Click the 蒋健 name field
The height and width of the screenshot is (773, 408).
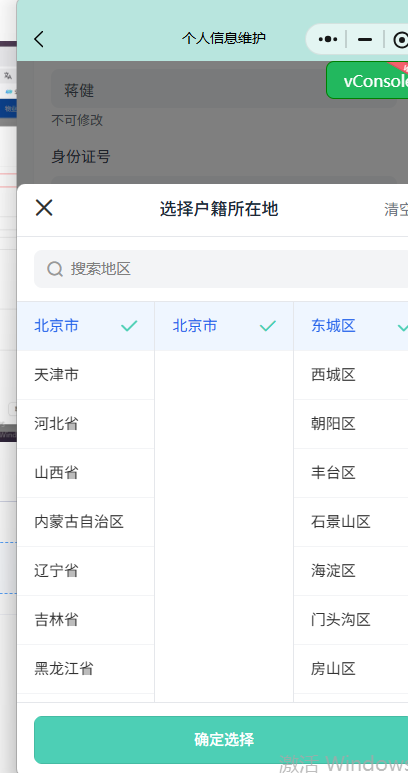pyautogui.click(x=224, y=89)
